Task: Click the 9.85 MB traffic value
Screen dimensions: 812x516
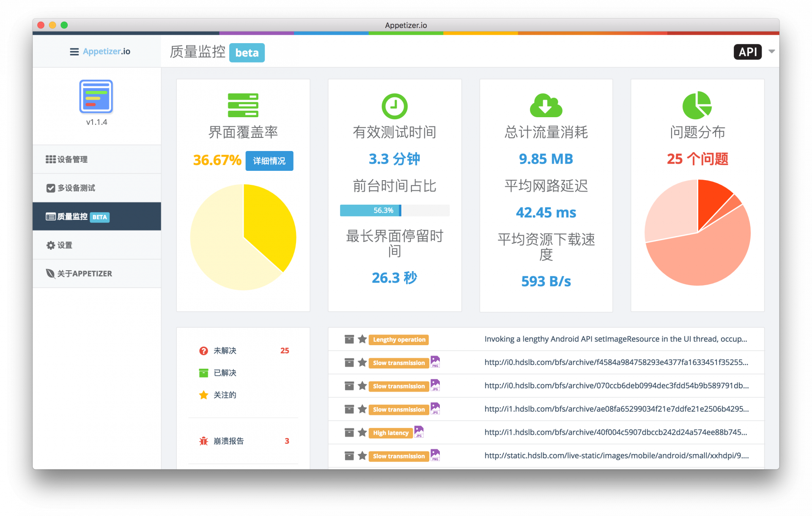Action: pyautogui.click(x=546, y=159)
